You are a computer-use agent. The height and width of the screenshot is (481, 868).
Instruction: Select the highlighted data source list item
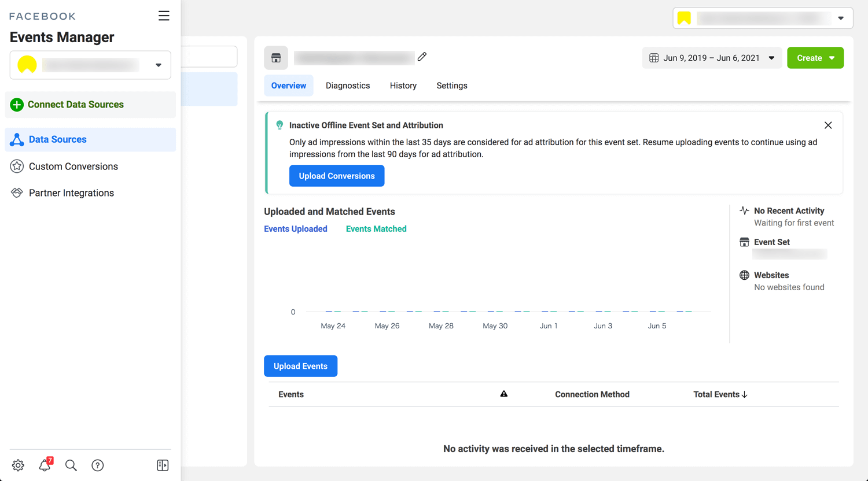tap(209, 89)
